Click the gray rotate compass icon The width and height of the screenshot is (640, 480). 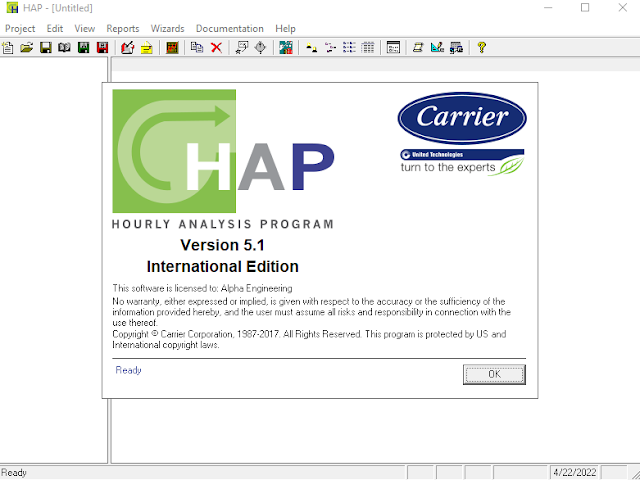pos(260,48)
